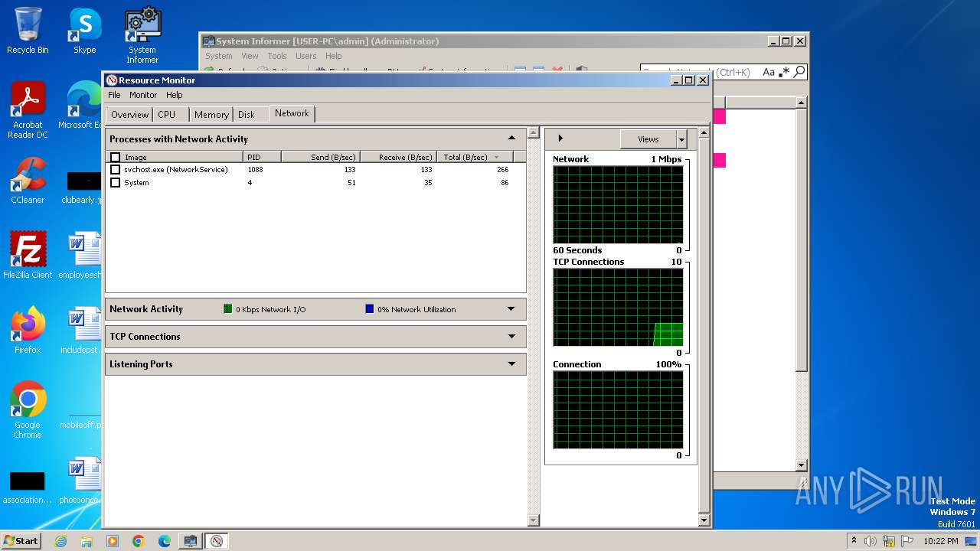Expand the Network Activity section
Viewport: 980px width, 551px height.
point(511,309)
